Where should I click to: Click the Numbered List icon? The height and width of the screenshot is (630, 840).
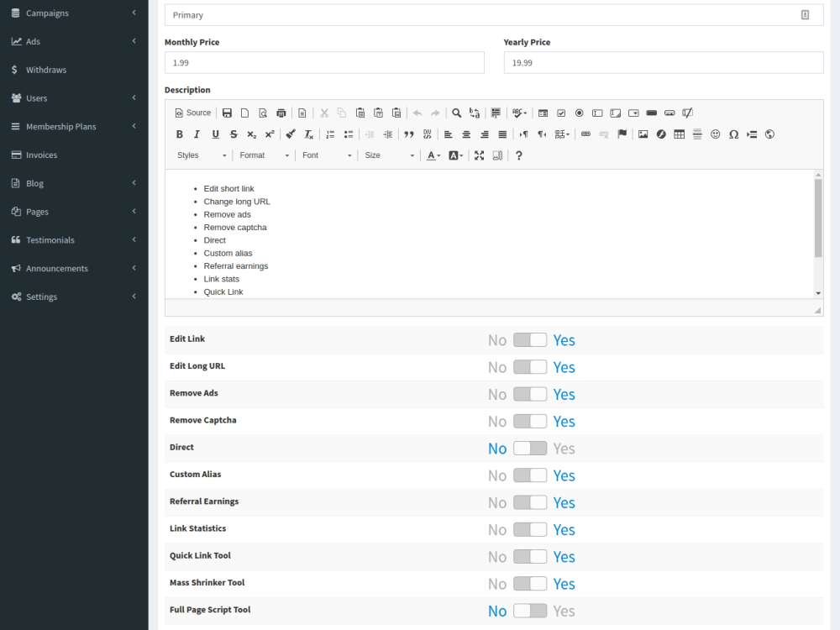click(330, 134)
